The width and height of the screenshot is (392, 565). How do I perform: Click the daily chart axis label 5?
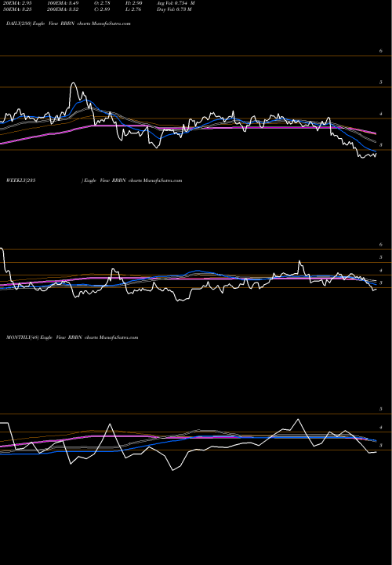pyautogui.click(x=381, y=82)
